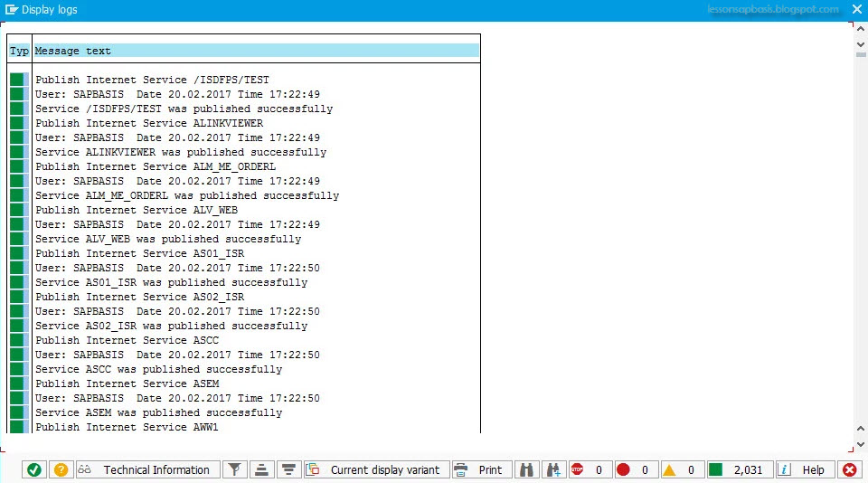The height and width of the screenshot is (483, 868).
Task: Click green status icon beside Publish /ISDFPS/TEST row
Action: [x=17, y=80]
